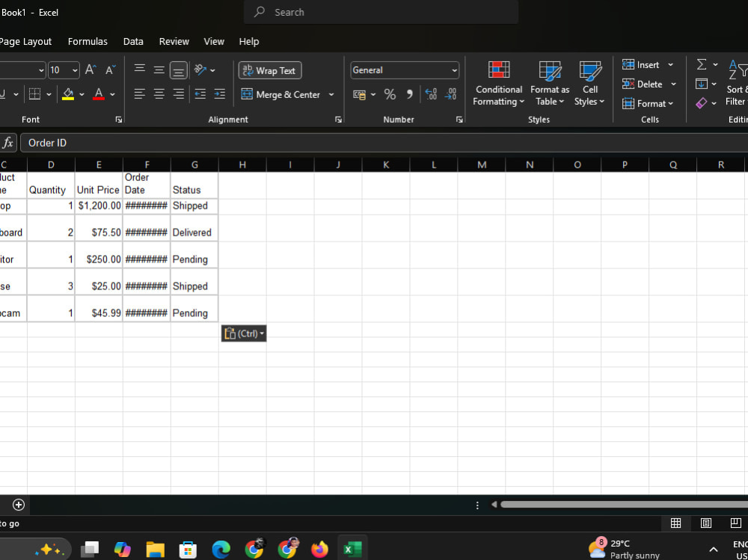Open the Delete cells dropdown arrow
The image size is (748, 560).
[x=673, y=84]
